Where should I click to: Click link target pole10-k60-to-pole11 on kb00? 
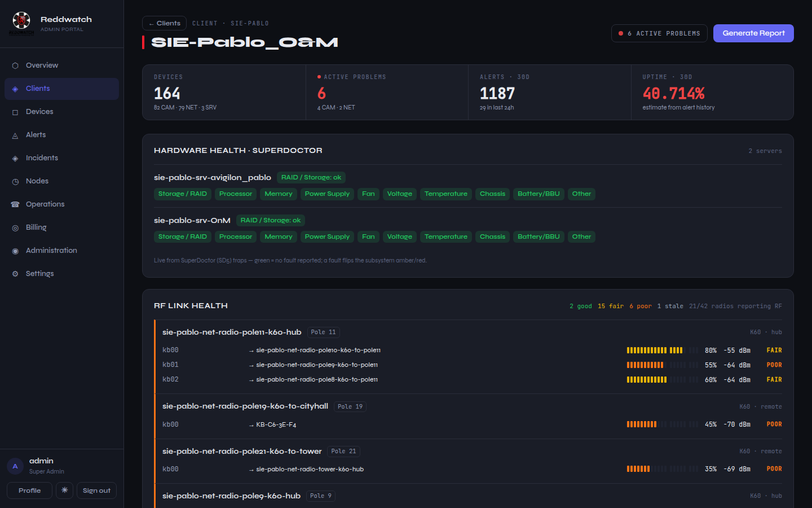coord(319,350)
